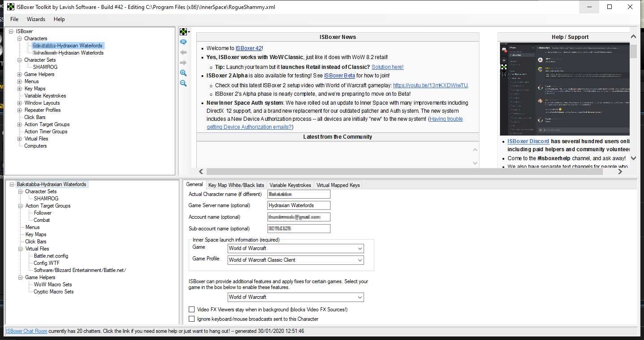Collapse the Bakstabba-Hydraxian Waterlords root node
This screenshot has height=340, width=644.
point(12,184)
